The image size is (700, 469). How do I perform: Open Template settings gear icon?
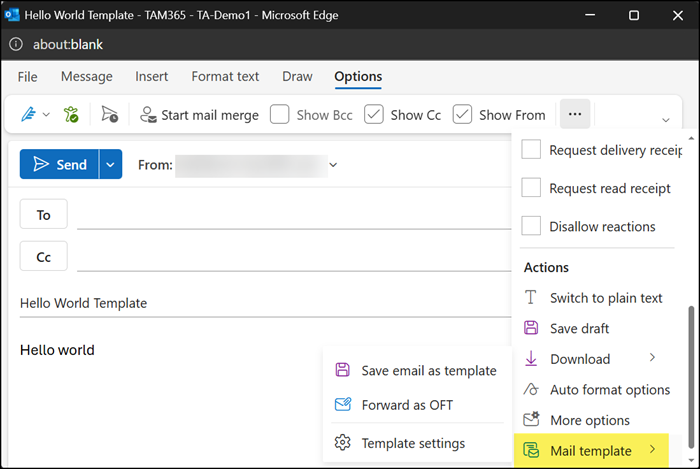tap(342, 443)
